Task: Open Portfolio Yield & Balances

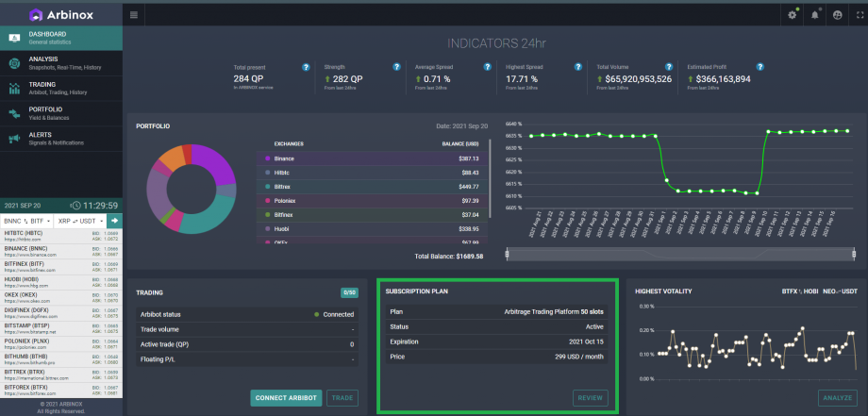Action: [x=61, y=113]
